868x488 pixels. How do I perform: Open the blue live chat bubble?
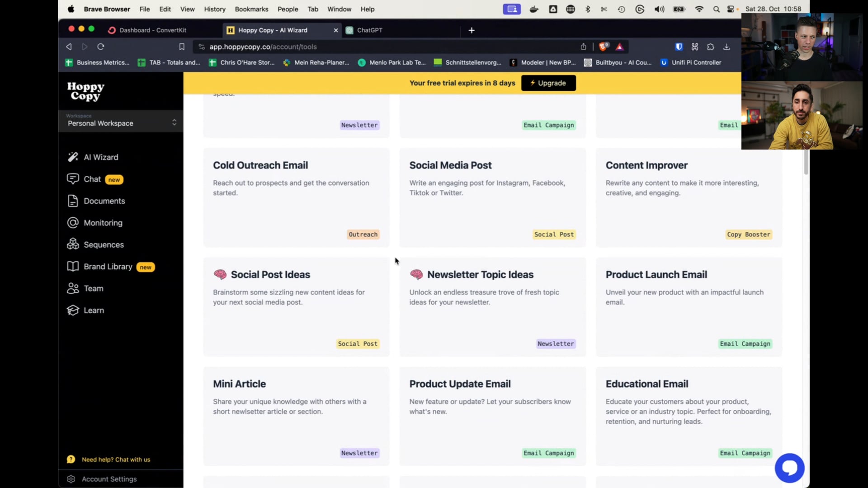789,468
